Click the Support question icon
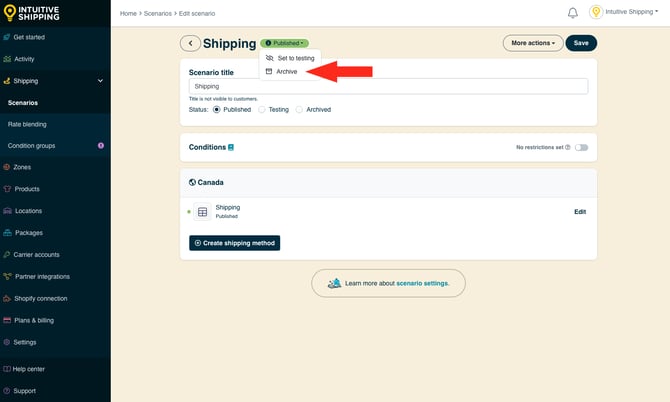670x402 pixels. [7, 391]
